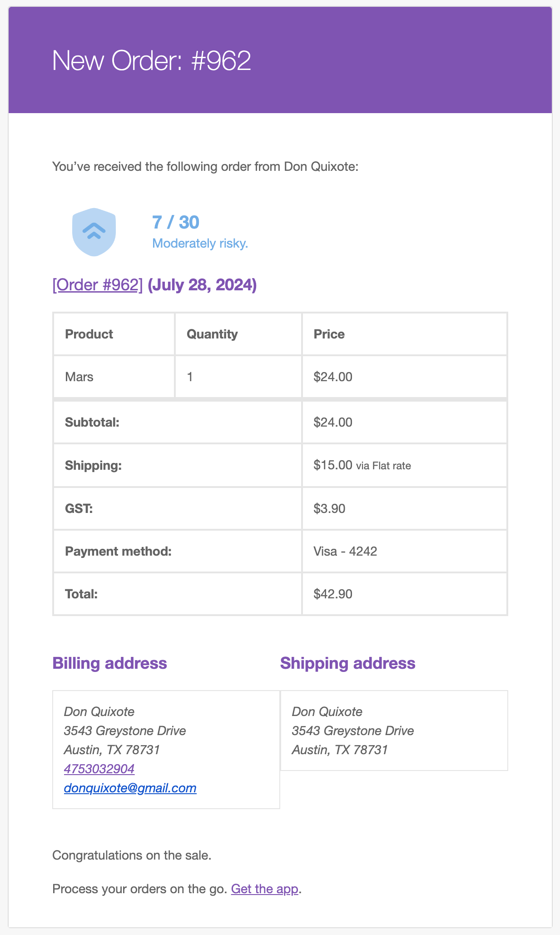560x935 pixels.
Task: Click the New Order: #962 header title
Action: tap(152, 60)
